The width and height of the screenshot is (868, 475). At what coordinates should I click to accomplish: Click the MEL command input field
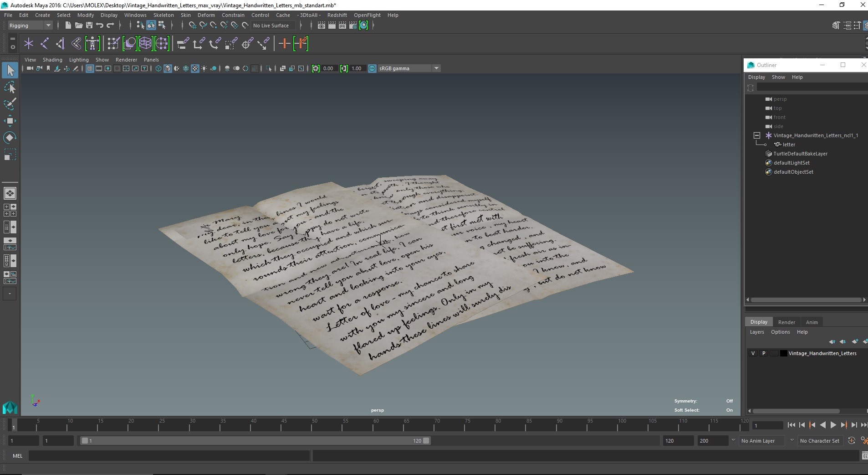169,456
